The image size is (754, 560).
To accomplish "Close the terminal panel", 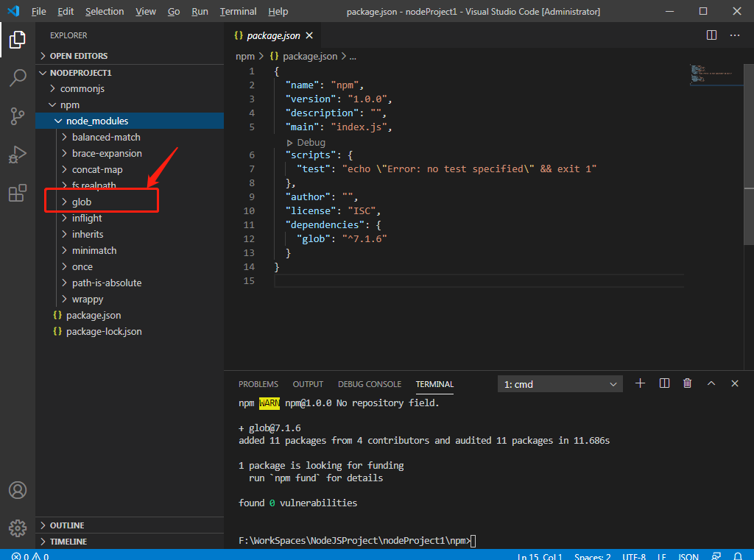I will 735,383.
